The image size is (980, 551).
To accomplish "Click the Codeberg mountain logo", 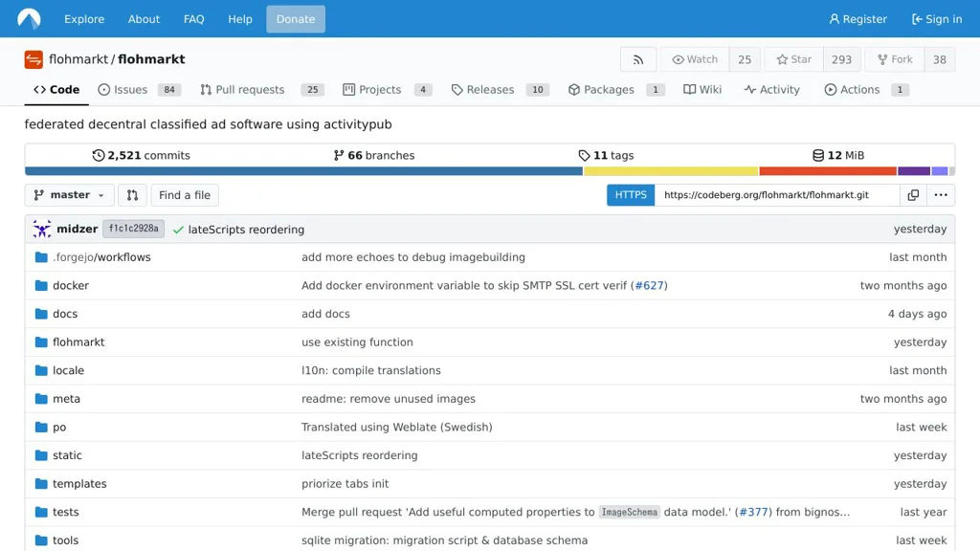I will (x=29, y=19).
